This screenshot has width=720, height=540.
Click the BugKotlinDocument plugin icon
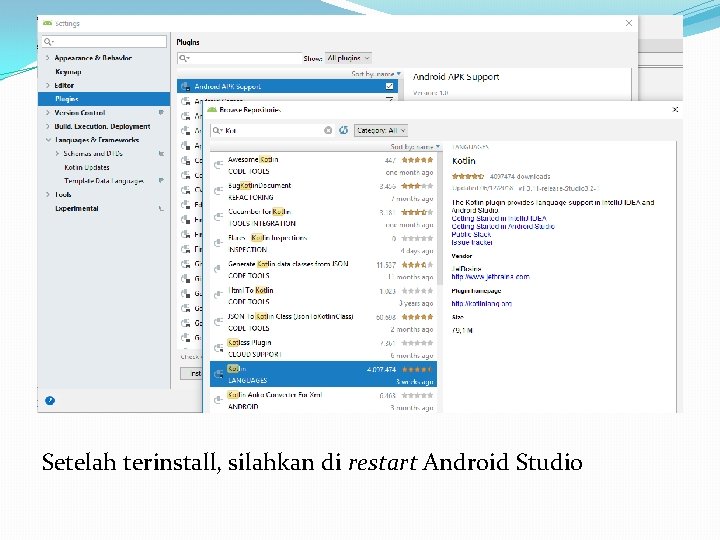click(219, 191)
